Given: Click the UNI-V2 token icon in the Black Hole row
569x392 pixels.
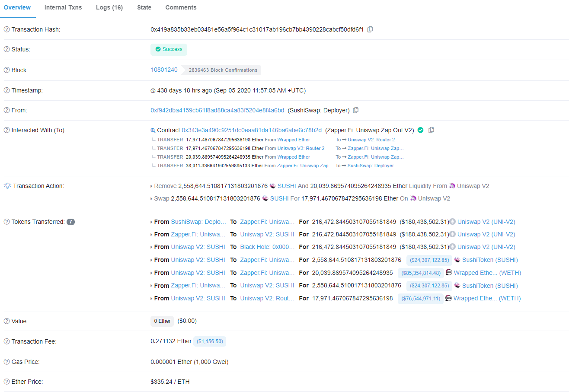Looking at the screenshot, I should pos(453,247).
